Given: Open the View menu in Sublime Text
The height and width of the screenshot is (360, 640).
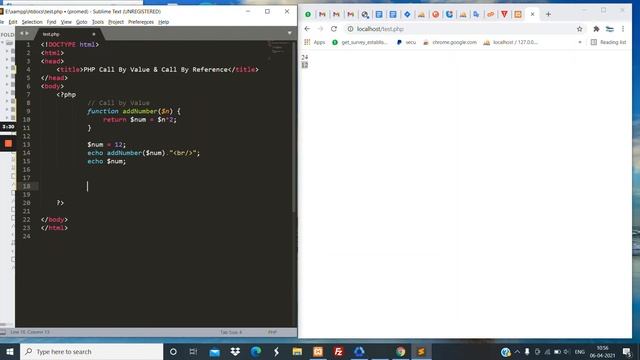Looking at the screenshot, I should [66, 22].
